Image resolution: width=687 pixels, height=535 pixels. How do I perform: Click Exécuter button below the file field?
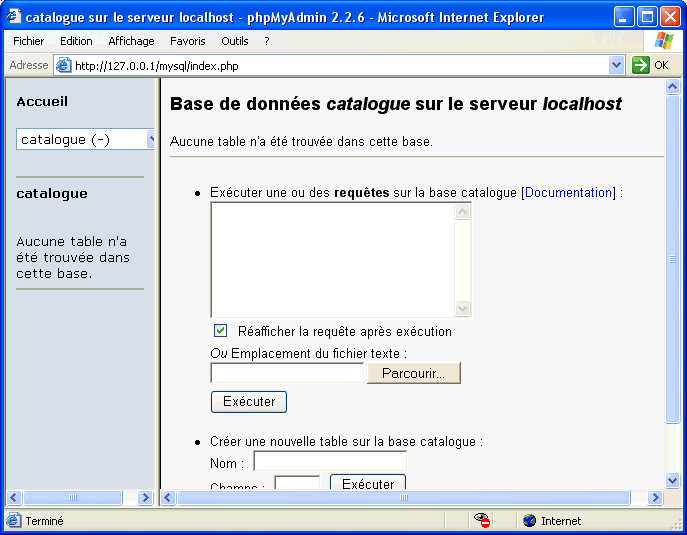[x=249, y=402]
